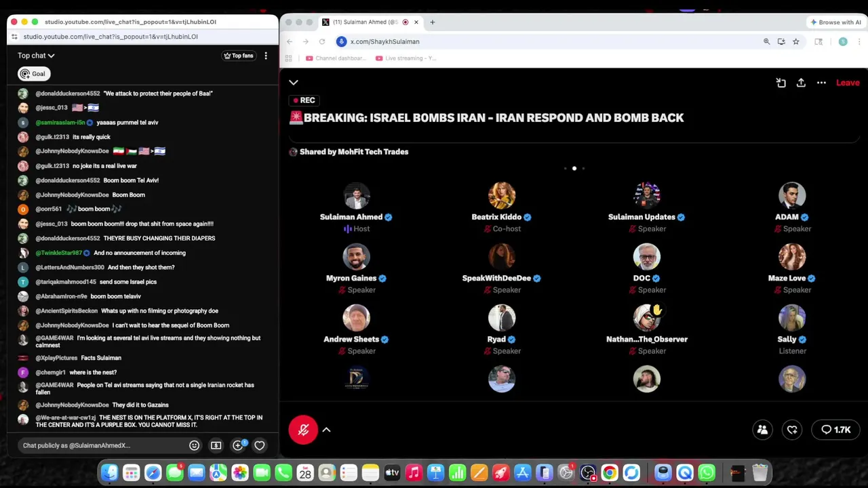
Task: Leave the X Space
Action: click(848, 83)
